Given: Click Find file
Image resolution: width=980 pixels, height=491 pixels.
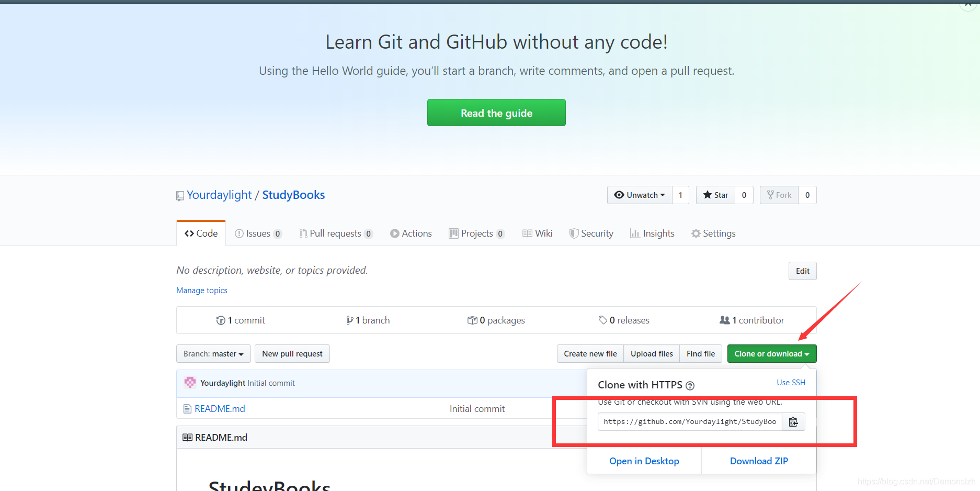Looking at the screenshot, I should (701, 353).
